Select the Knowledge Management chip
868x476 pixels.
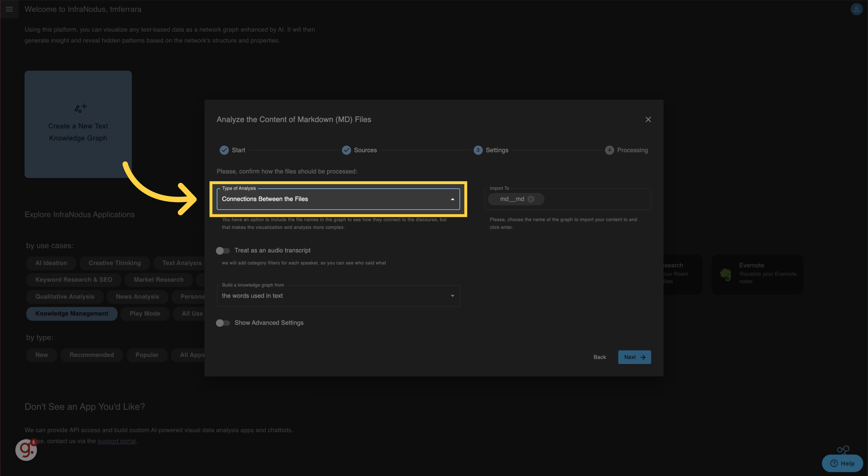(x=72, y=313)
